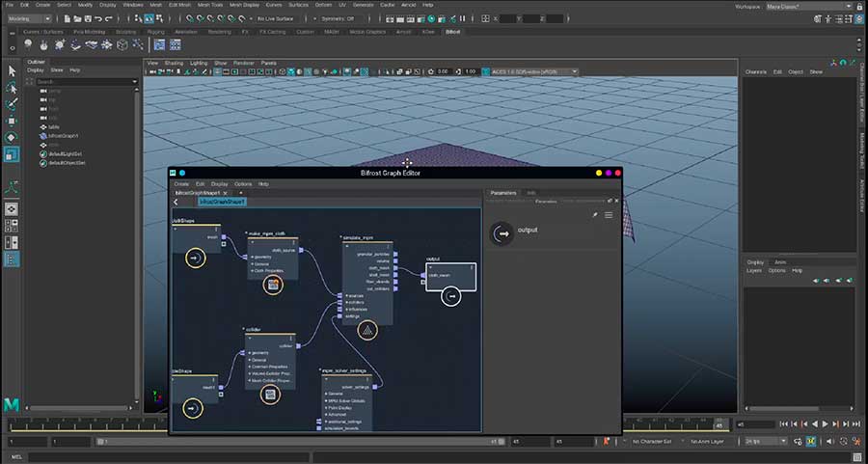Open the Modeling menu set dropdown

click(29, 19)
